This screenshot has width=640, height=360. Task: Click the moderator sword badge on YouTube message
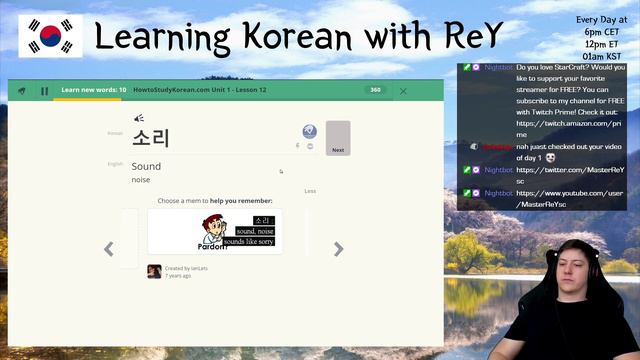(467, 193)
